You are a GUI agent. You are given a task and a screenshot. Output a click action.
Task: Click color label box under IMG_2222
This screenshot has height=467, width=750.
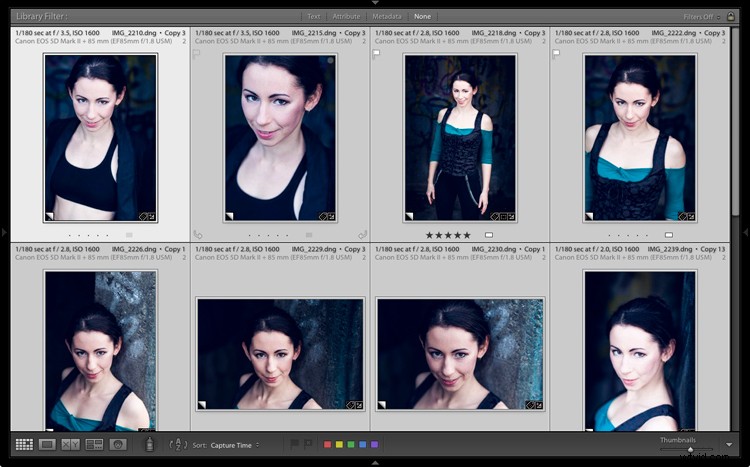click(669, 235)
